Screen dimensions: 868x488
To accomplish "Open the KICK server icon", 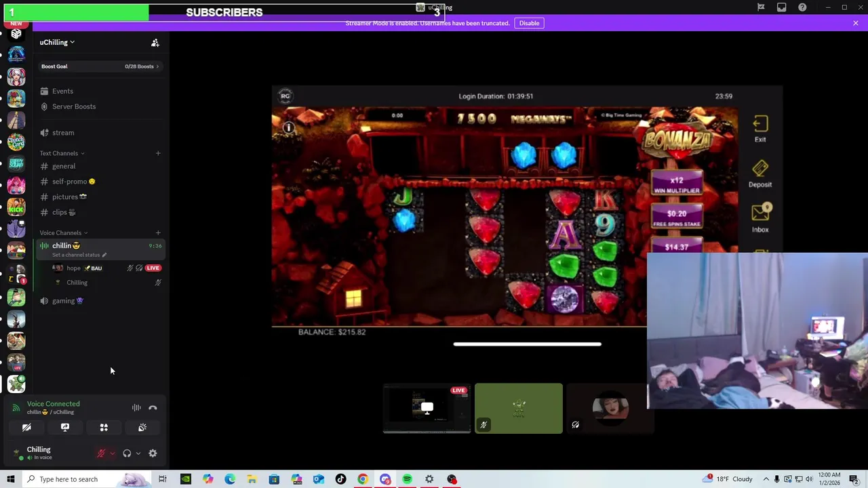I will coord(16,208).
